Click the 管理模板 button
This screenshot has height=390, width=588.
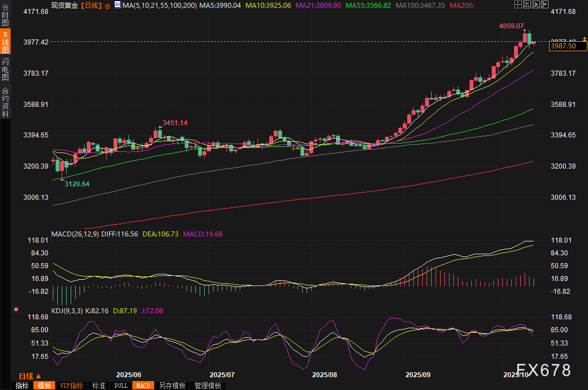207,386
